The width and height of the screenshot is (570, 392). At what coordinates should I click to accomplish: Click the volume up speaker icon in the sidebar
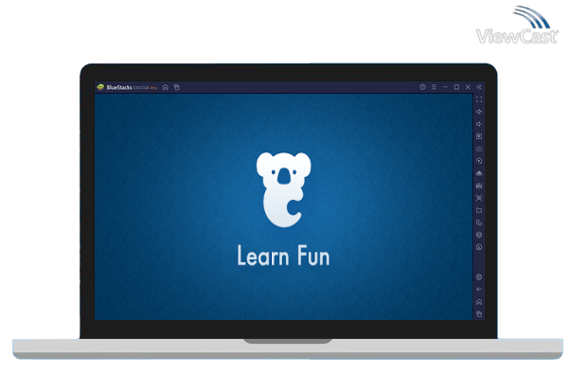coord(479,112)
